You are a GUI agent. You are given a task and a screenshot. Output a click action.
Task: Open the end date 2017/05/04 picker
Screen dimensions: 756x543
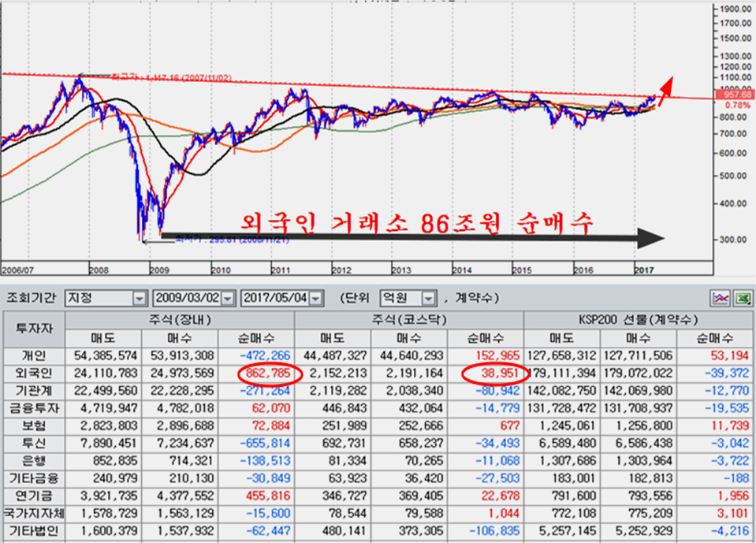316,299
